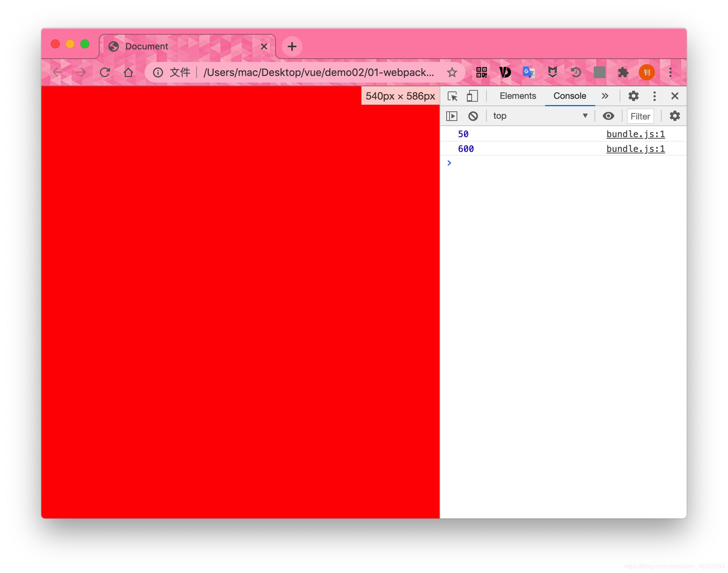This screenshot has width=728, height=573.
Task: Open site information icon in address bar
Action: [x=158, y=72]
